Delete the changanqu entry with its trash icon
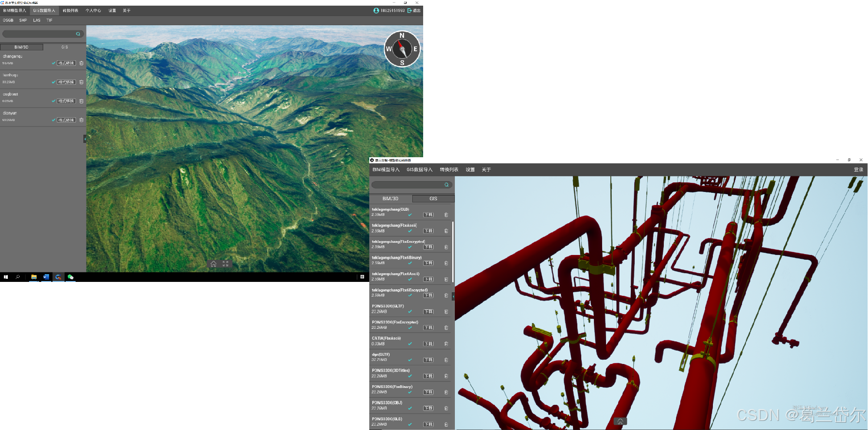Image resolution: width=868 pixels, height=430 pixels. click(x=81, y=63)
